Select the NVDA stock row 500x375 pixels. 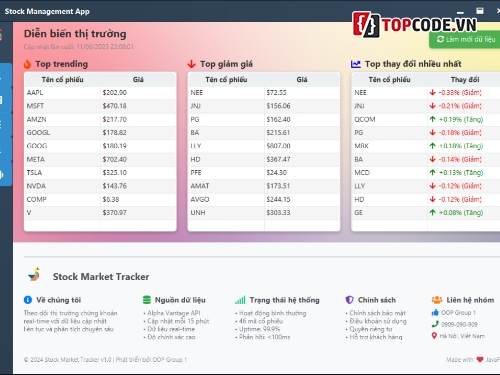coord(100,186)
